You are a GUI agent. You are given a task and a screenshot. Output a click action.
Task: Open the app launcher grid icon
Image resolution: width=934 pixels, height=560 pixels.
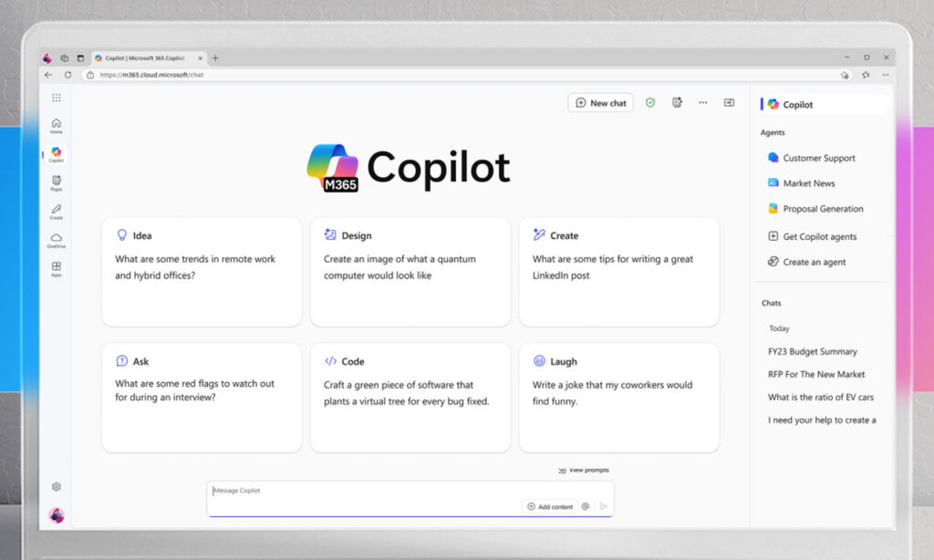(56, 98)
